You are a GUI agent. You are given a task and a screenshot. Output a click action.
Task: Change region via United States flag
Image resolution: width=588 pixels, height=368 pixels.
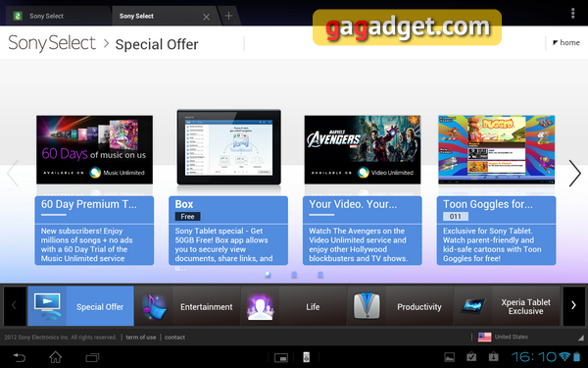(x=484, y=337)
